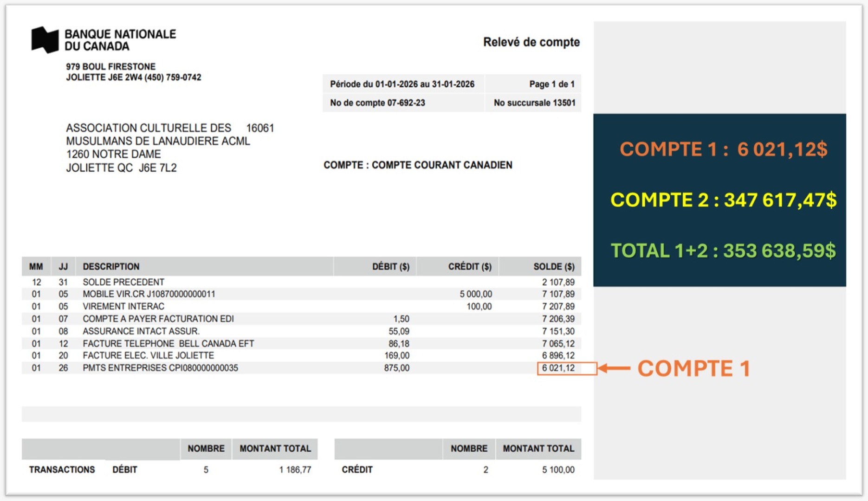This screenshot has height=501, width=868.
Task: Select the VIREMENT INTERAC transaction row
Action: click(x=123, y=307)
